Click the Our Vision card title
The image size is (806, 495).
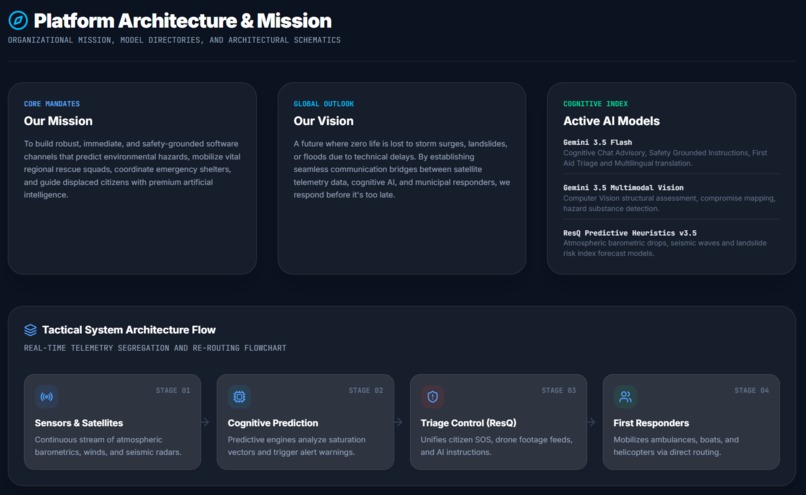323,121
